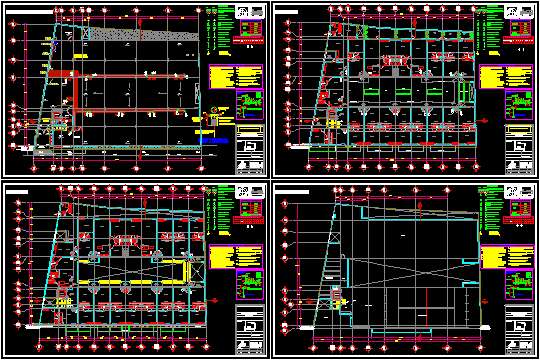
Task: Click the yellow notes box on top-right sheet
Action: (506, 76)
